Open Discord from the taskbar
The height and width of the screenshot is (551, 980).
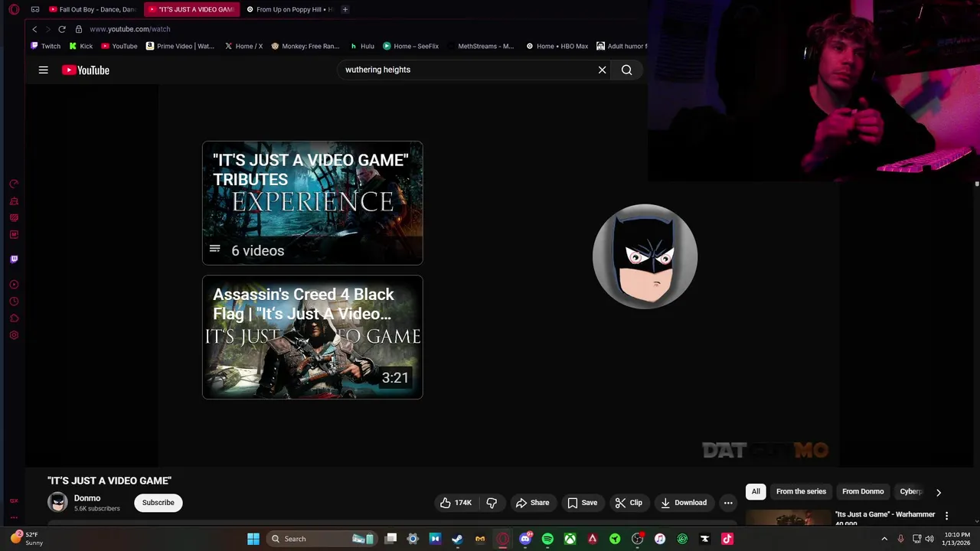[x=525, y=539]
